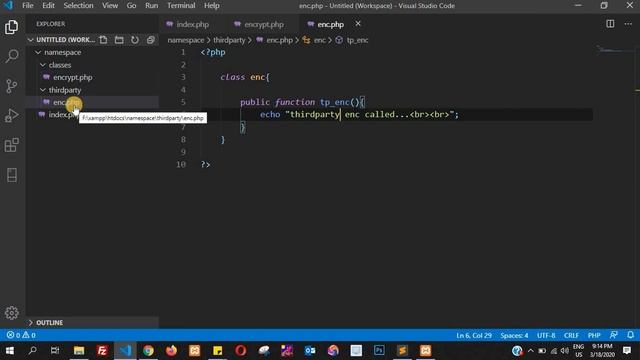
Task: Click the errors and warnings status indicator
Action: tap(21, 335)
